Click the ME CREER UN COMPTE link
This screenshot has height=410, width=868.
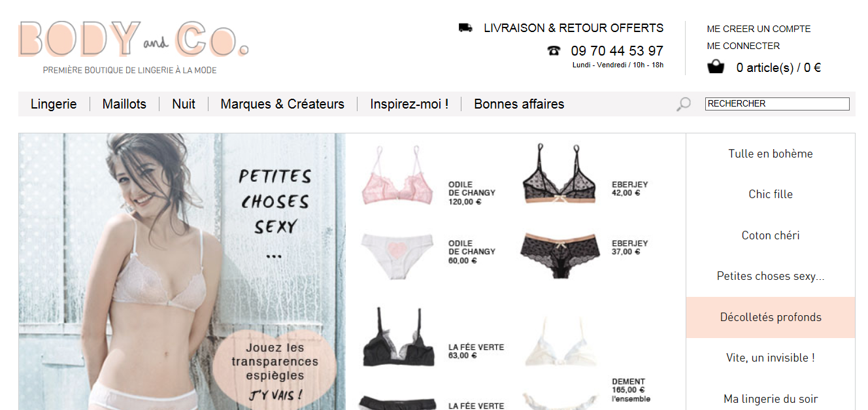(x=759, y=29)
